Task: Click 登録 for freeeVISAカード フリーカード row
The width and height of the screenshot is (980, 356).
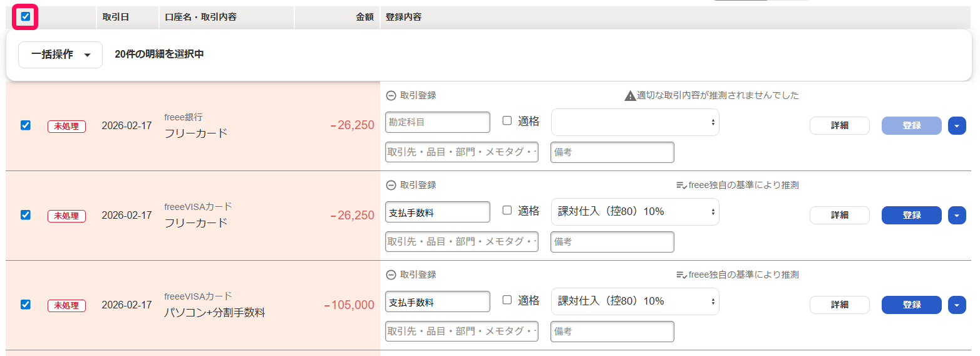Action: (912, 215)
